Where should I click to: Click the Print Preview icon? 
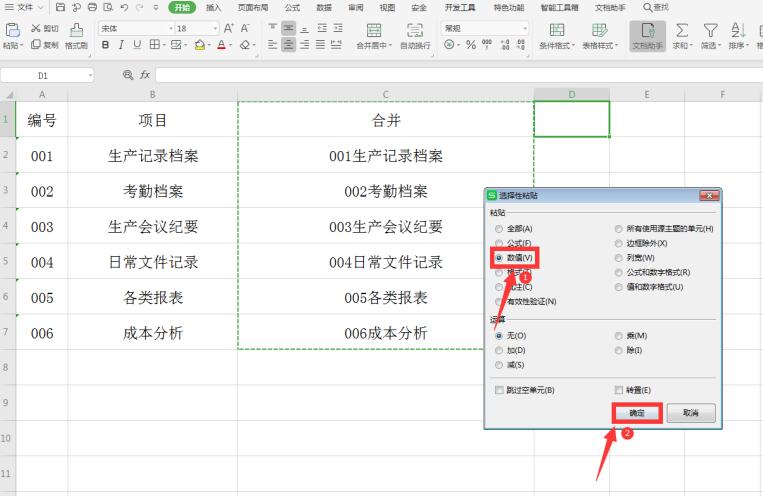point(108,7)
